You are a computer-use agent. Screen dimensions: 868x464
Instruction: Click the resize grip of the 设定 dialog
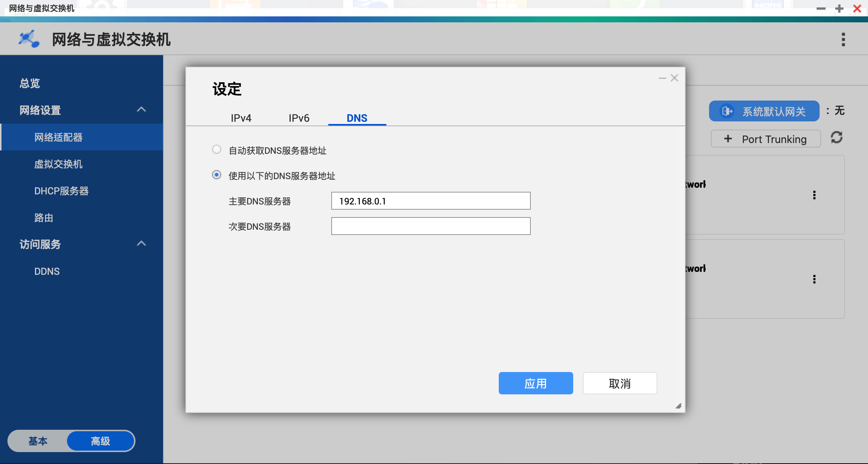(x=679, y=406)
